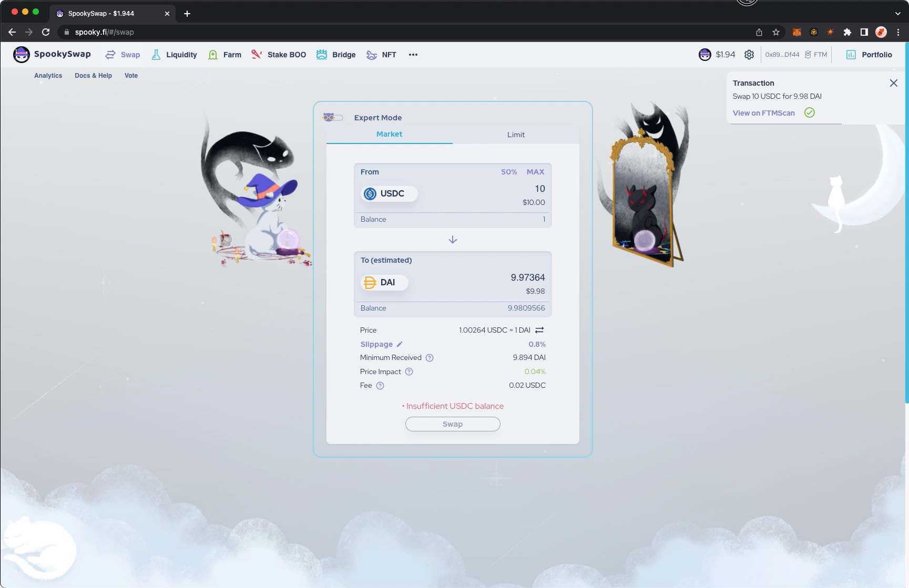Click the DAI balance 9.9809566
The image size is (909, 588).
click(526, 308)
